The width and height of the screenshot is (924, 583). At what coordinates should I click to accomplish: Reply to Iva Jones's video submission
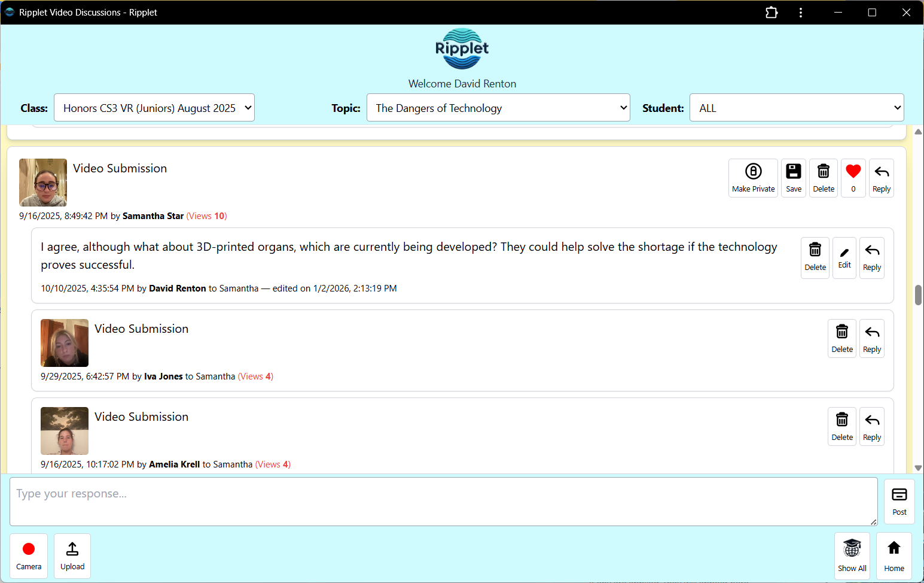[x=871, y=338]
